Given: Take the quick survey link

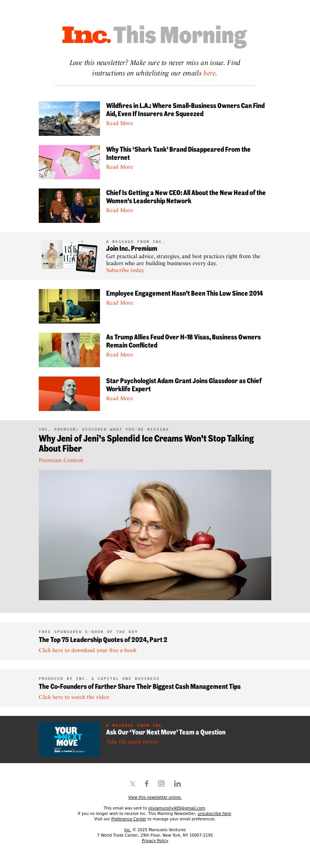Looking at the screenshot, I should [x=132, y=741].
